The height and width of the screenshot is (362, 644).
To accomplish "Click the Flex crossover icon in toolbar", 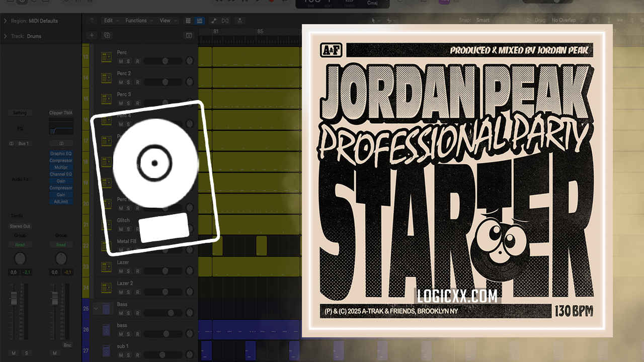I will click(225, 21).
